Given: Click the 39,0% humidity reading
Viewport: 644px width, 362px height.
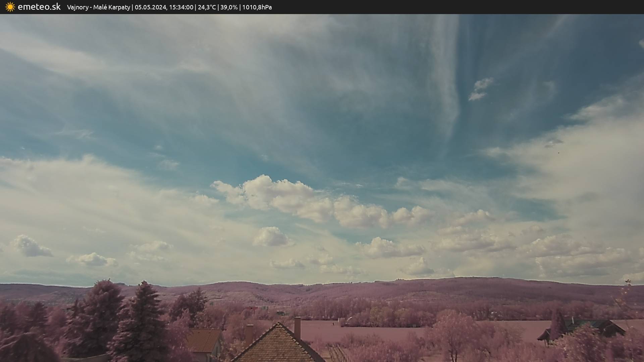Looking at the screenshot, I should tap(229, 7).
